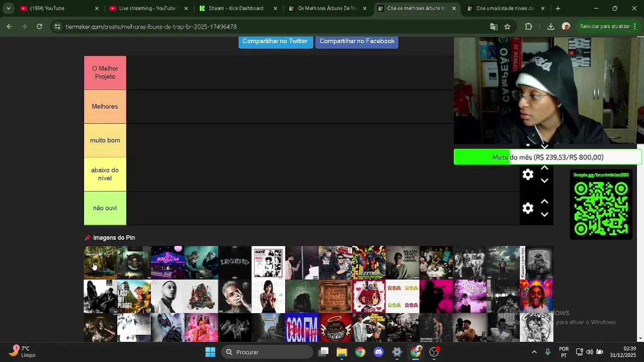Click the taskbar 'Procurar' search box
Viewport: 644px width, 362px height.
pyautogui.click(x=267, y=352)
